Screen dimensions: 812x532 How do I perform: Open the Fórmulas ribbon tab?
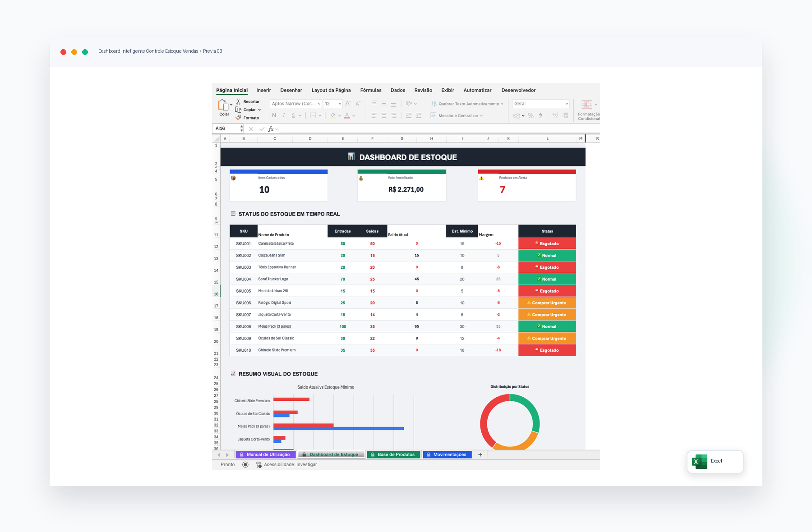pyautogui.click(x=371, y=90)
